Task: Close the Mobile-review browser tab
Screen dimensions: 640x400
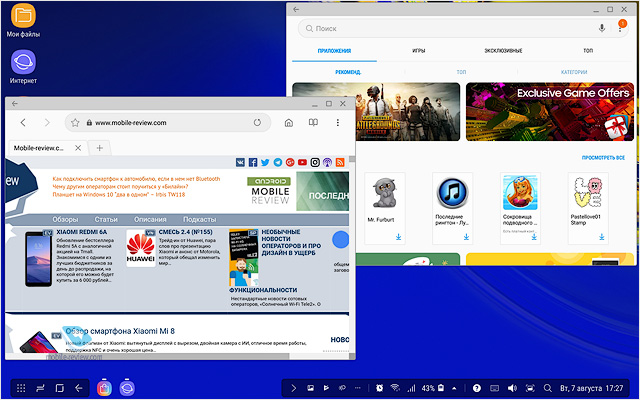Action: [x=78, y=148]
